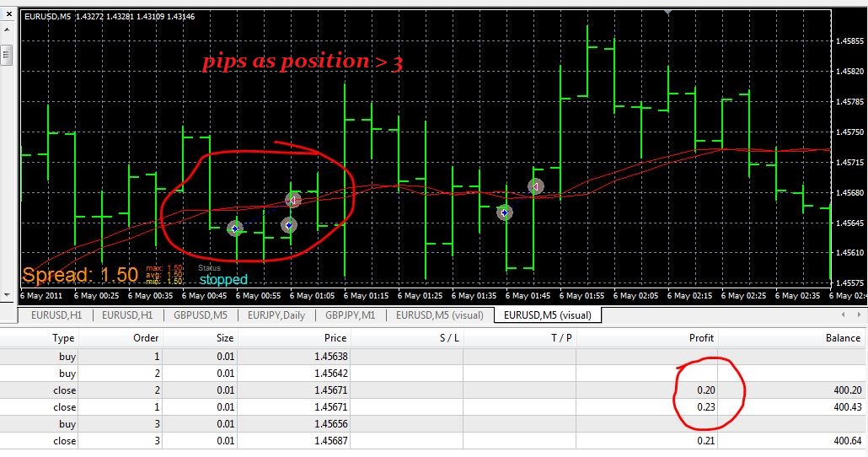Select the active EURUSD,M5 (visual) tab
Viewport: 868px width, 457px height.
click(x=548, y=315)
